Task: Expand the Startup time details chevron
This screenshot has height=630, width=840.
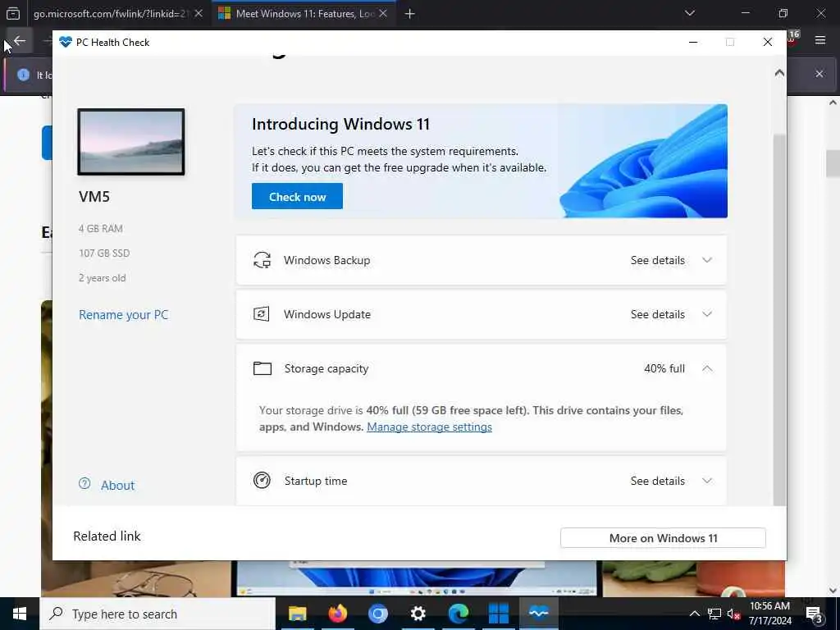Action: (x=707, y=481)
